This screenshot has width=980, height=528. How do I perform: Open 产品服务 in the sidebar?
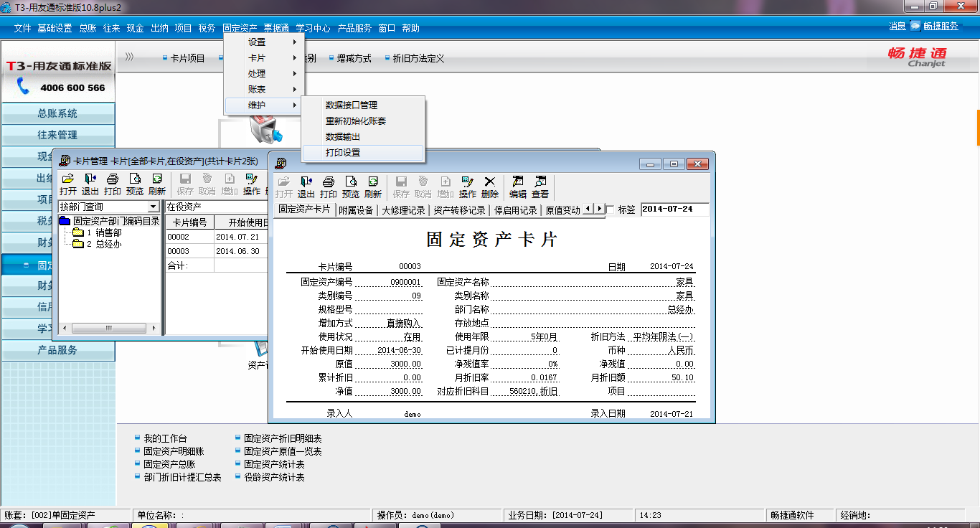(x=57, y=350)
